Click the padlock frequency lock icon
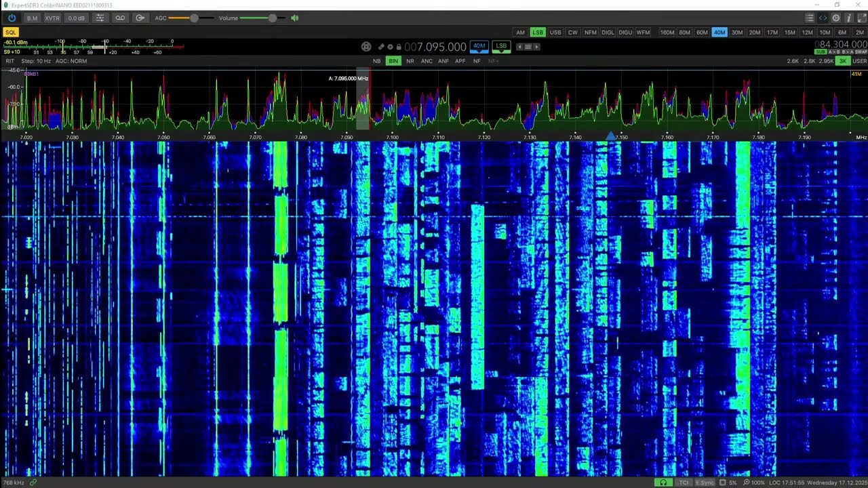The height and width of the screenshot is (488, 868). coord(399,47)
